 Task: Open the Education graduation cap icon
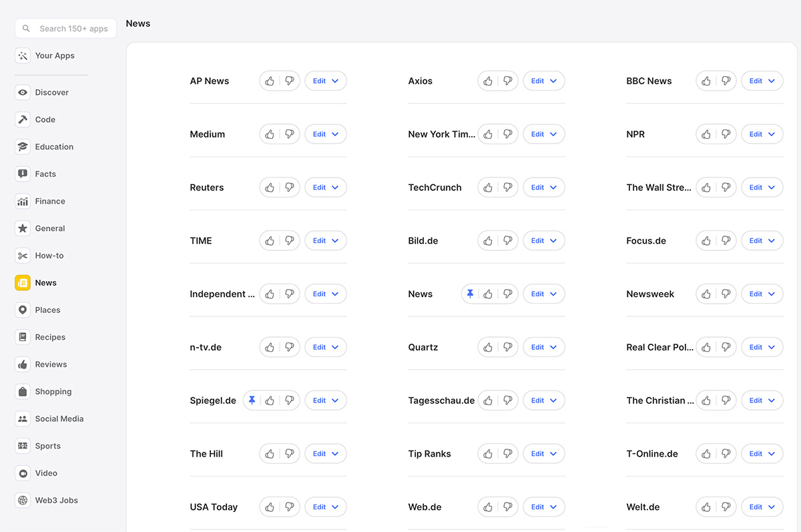tap(23, 147)
